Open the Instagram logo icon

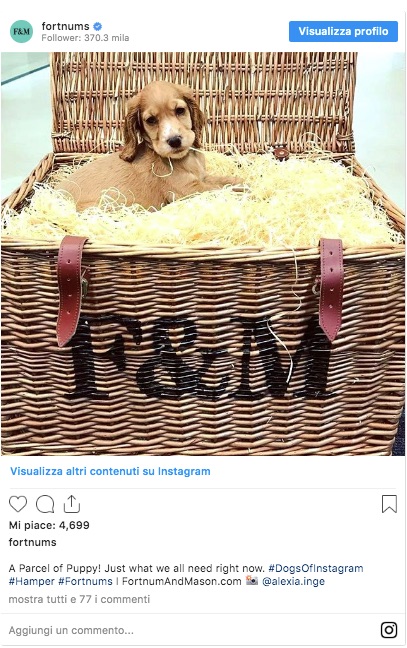coord(389,630)
